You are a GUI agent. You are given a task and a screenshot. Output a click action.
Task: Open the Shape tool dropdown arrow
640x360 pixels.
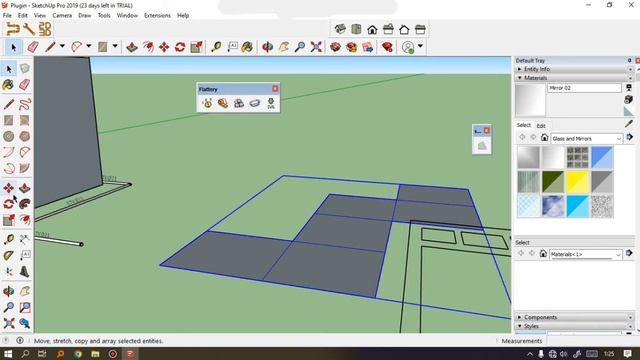[x=115, y=47]
